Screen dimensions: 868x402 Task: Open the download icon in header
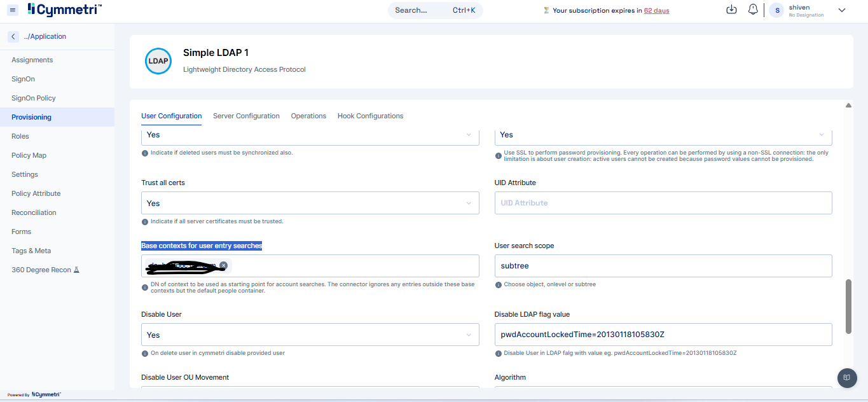coord(731,10)
